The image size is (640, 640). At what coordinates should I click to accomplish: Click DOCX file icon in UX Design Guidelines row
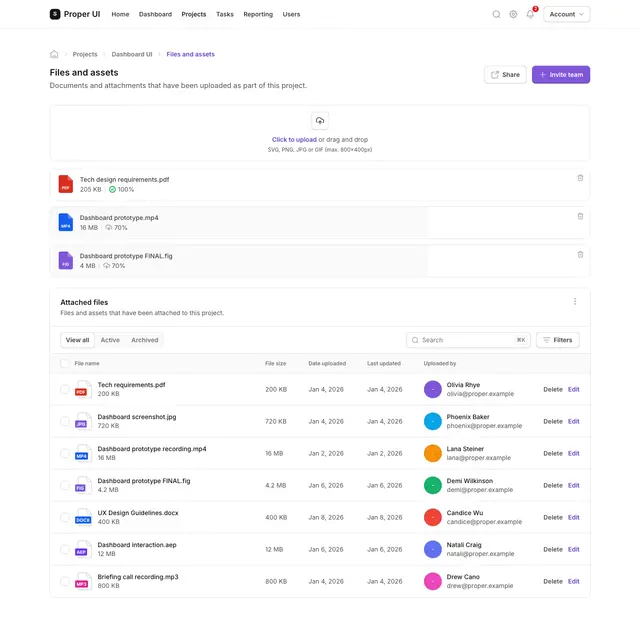pos(83,517)
